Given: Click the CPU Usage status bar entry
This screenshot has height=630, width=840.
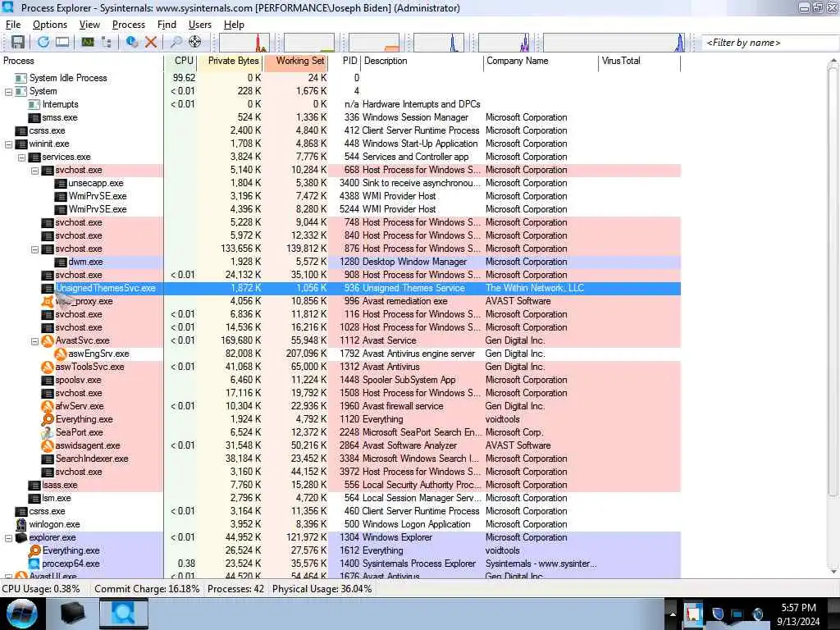Looking at the screenshot, I should pos(41,589).
